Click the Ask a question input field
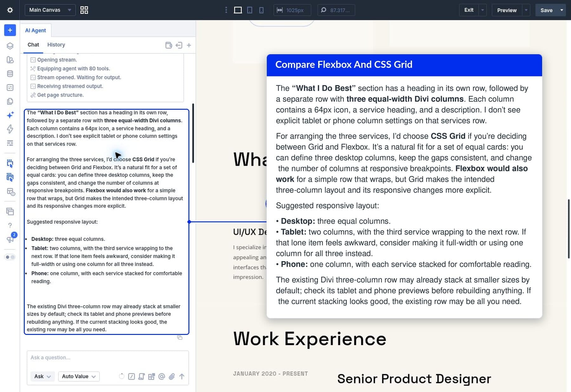The width and height of the screenshot is (571, 392). [108, 358]
